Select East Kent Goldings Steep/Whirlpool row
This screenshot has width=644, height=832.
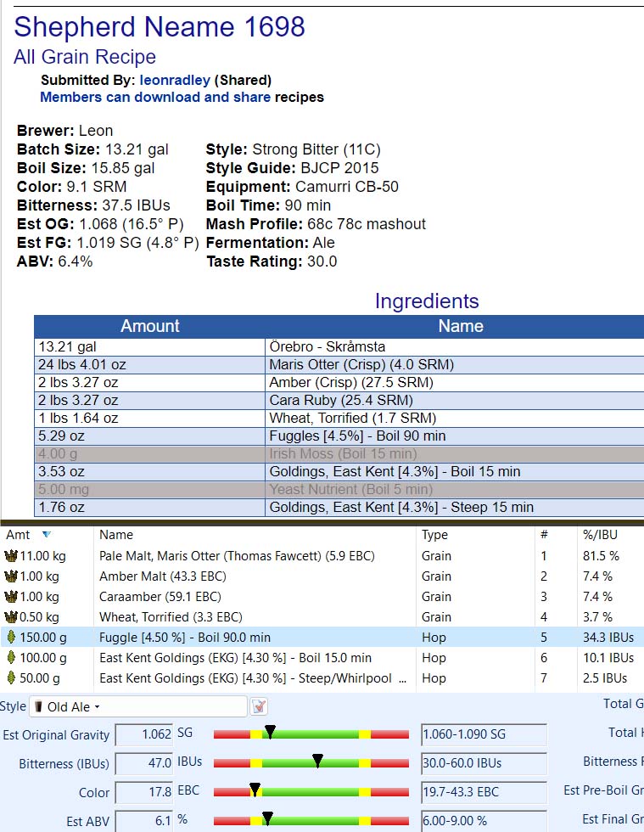click(x=322, y=677)
